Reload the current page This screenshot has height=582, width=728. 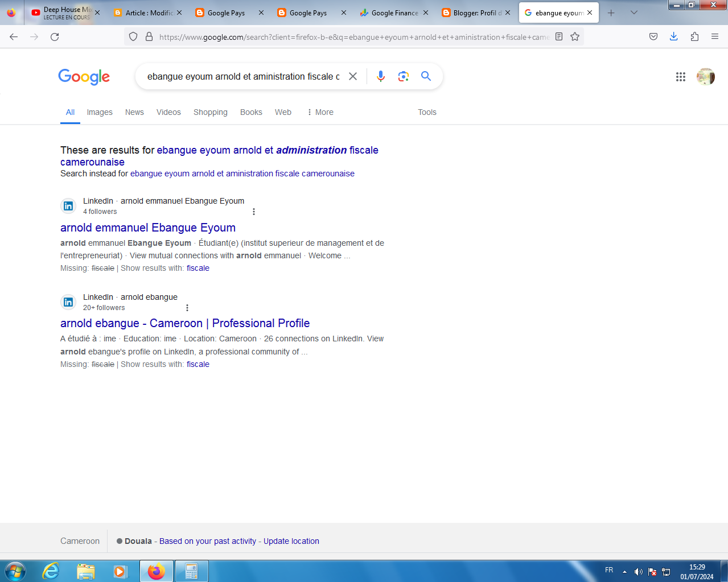(55, 36)
